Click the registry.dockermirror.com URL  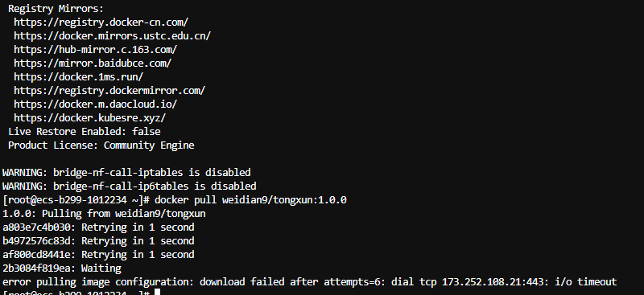click(109, 91)
